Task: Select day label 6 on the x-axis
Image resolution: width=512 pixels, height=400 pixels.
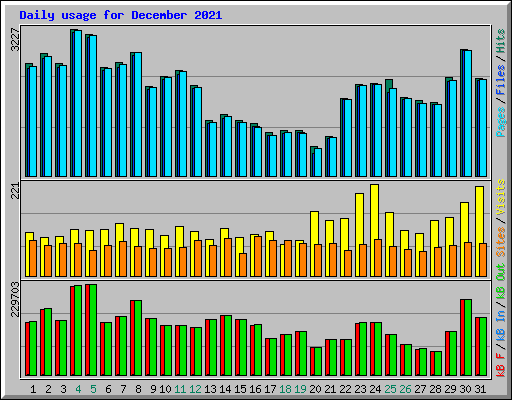Action: click(108, 389)
